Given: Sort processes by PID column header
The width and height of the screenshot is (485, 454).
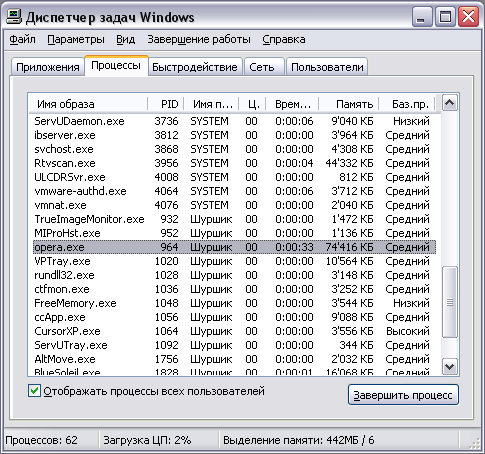Looking at the screenshot, I should click(166, 104).
